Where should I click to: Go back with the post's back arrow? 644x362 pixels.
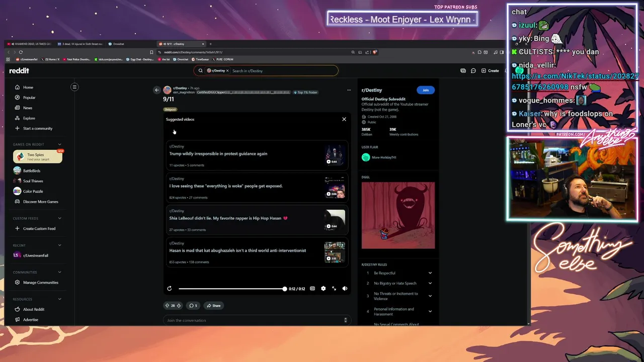point(157,90)
